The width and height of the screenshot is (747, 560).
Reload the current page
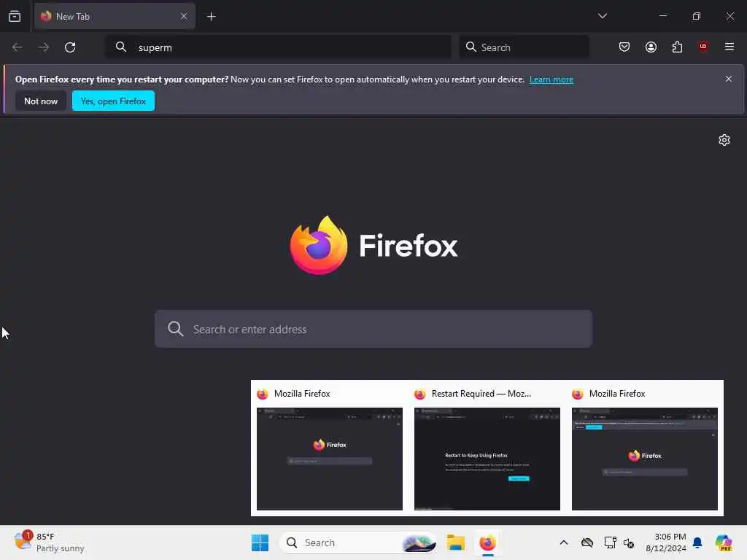[x=70, y=47]
